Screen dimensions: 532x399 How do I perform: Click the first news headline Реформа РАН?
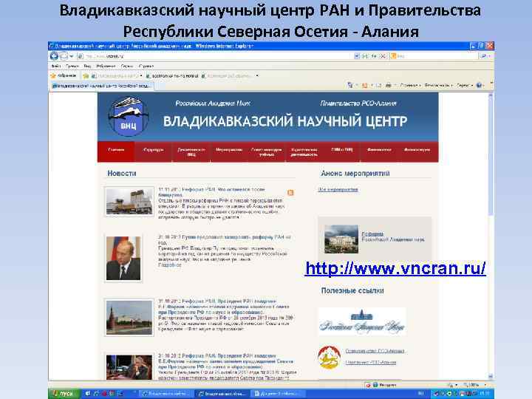[212, 192]
